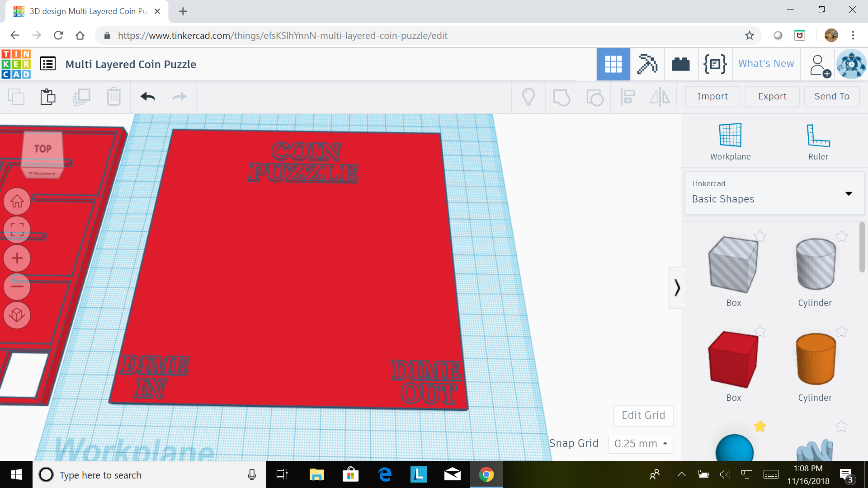Click the Edit Grid button

tap(643, 415)
